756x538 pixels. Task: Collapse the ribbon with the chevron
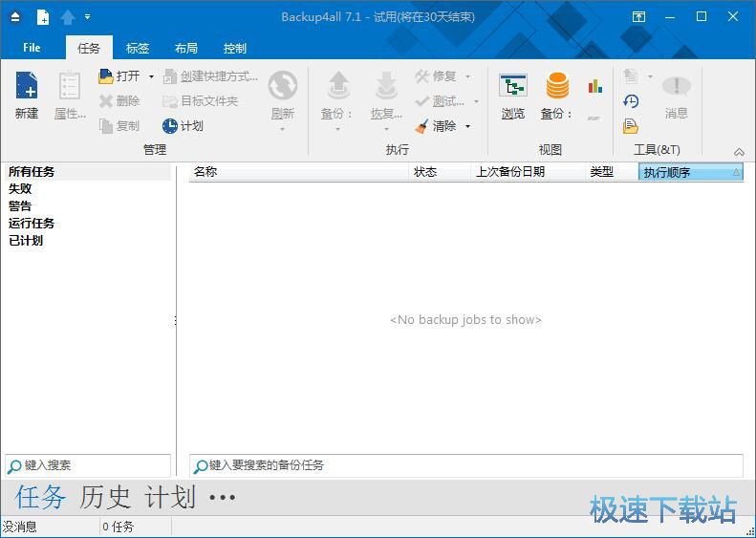(739, 152)
